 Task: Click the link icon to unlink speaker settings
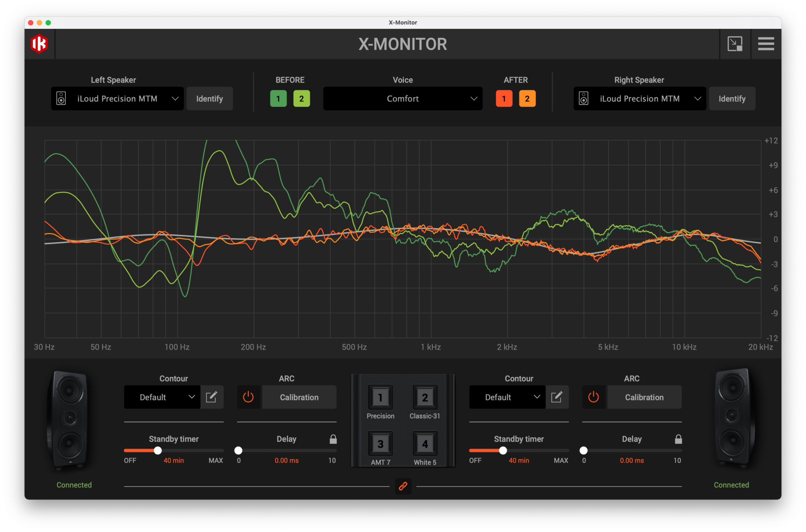[x=403, y=486]
